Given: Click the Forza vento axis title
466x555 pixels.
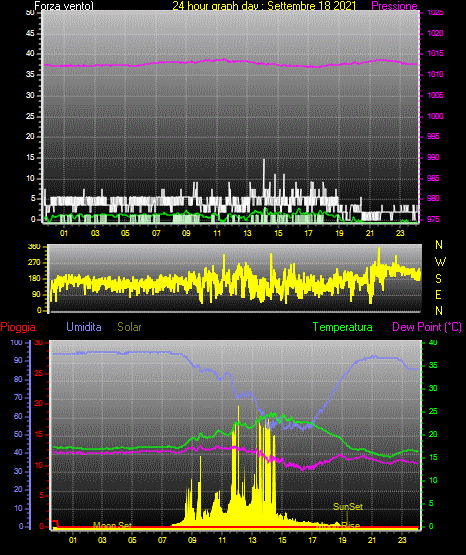Looking at the screenshot, I should tap(64, 6).
